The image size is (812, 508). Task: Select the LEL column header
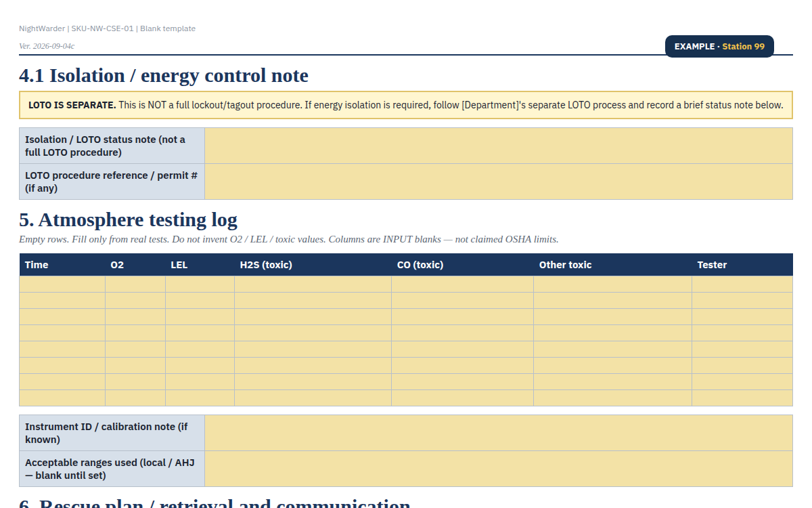200,265
